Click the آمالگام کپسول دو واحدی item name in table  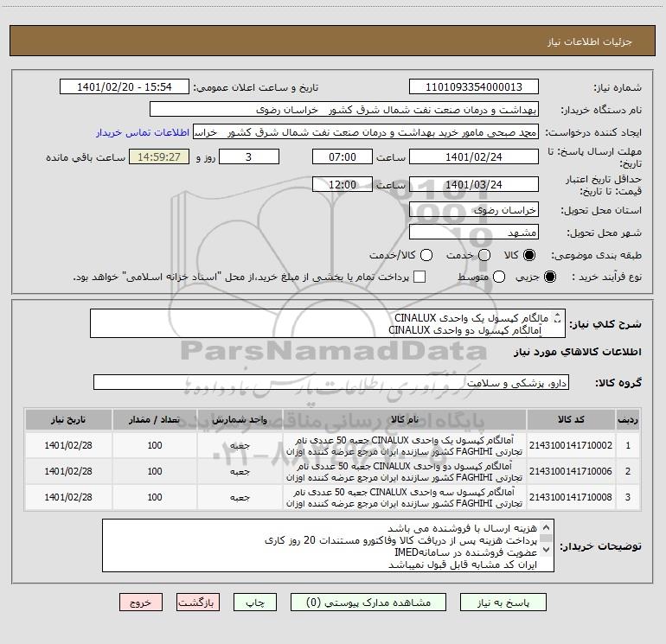(x=405, y=472)
